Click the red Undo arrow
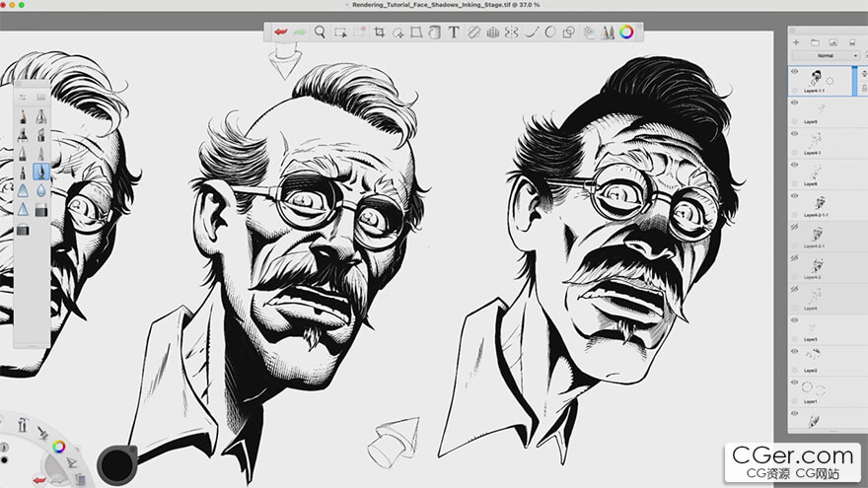868x488 pixels. [x=281, y=33]
